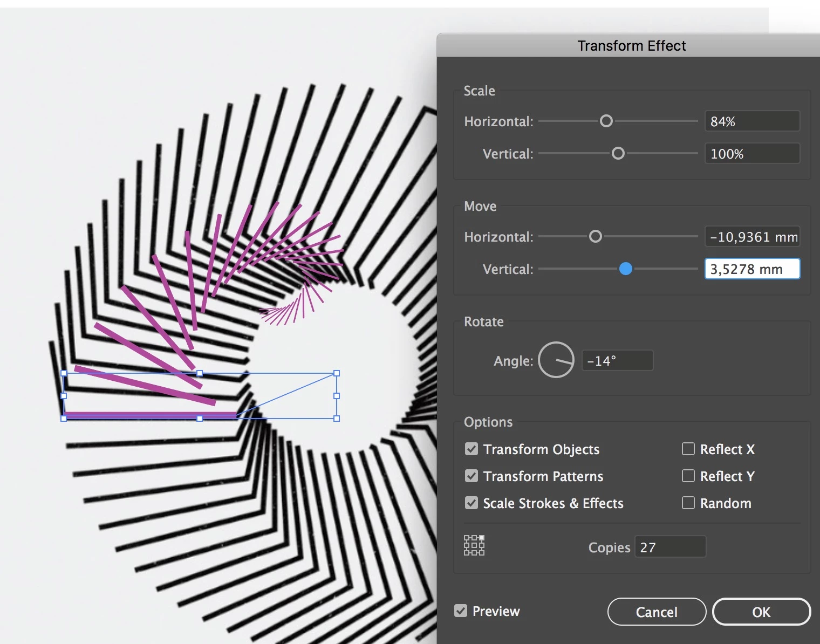The width and height of the screenshot is (820, 644).
Task: Click the top-right selection bounding box handle
Action: click(337, 373)
